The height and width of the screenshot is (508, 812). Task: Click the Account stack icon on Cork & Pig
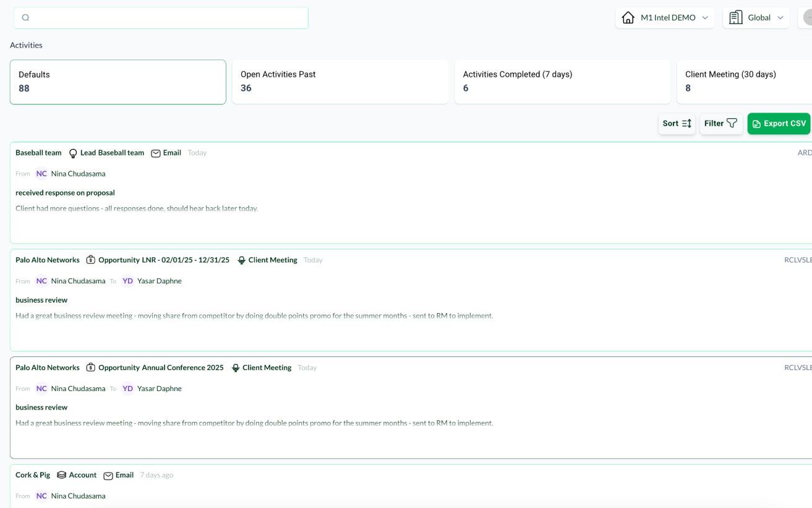pos(61,475)
